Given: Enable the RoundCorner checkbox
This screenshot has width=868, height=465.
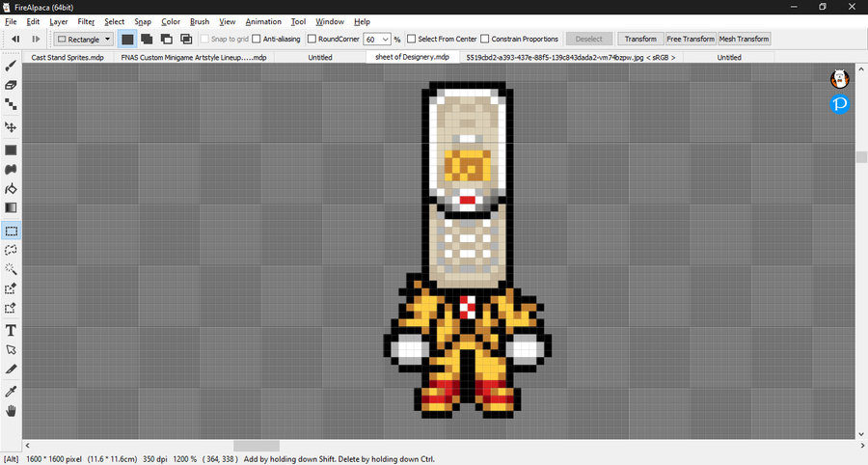Looking at the screenshot, I should pos(312,39).
